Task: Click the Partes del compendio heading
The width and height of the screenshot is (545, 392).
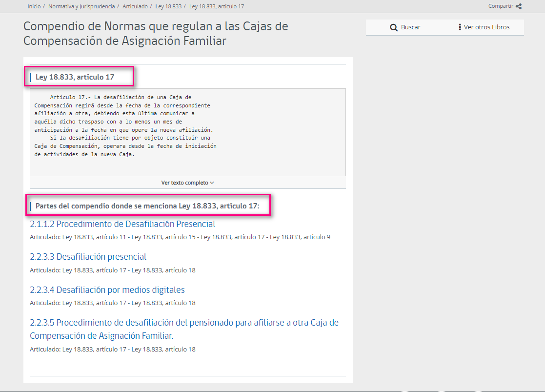Action: [147, 206]
